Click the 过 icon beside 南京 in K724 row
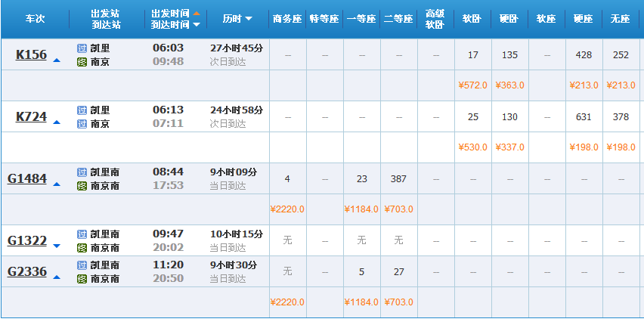 82,124
